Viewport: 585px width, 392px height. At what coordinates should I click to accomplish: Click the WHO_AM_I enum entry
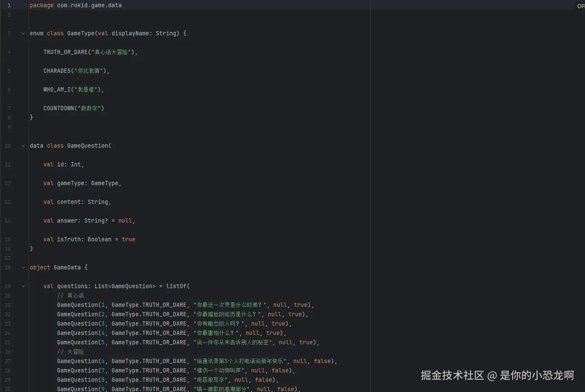[73, 89]
